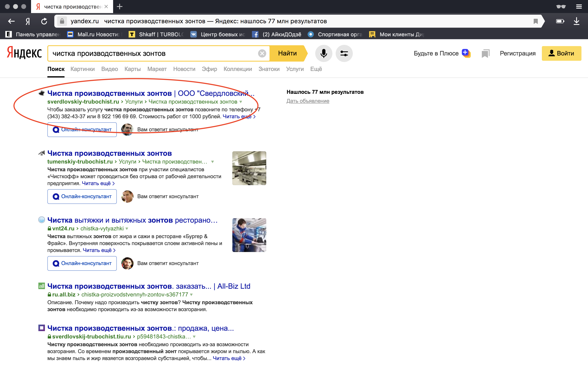Switch to the Картинки search tab

tap(82, 69)
